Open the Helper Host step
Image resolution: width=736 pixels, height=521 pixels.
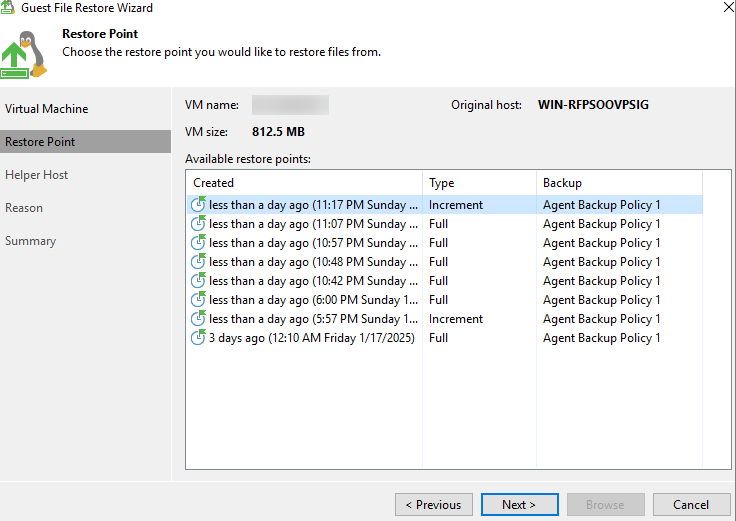[37, 175]
